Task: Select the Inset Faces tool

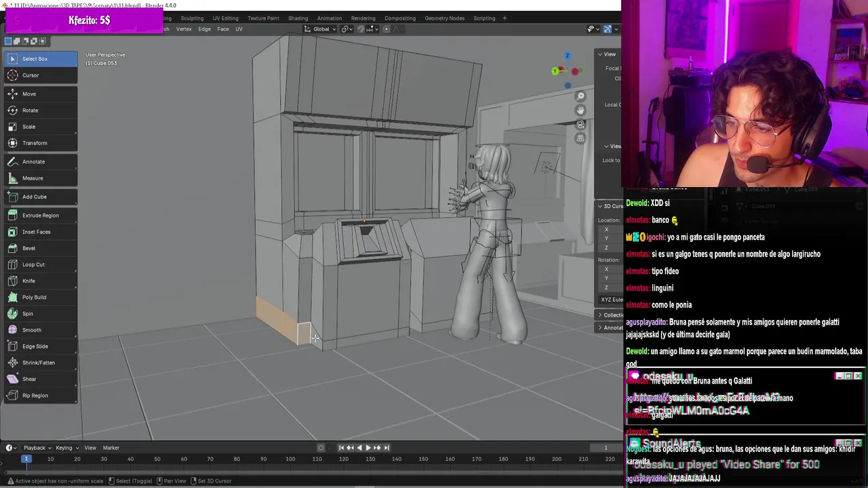Action: (40, 232)
